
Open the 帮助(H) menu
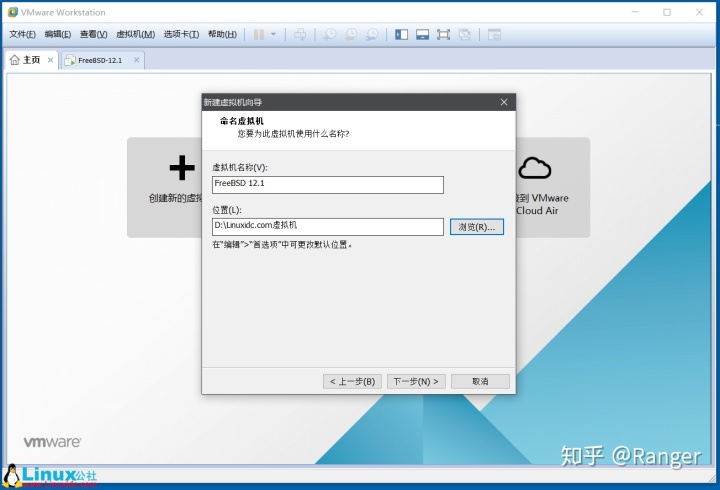pos(222,34)
